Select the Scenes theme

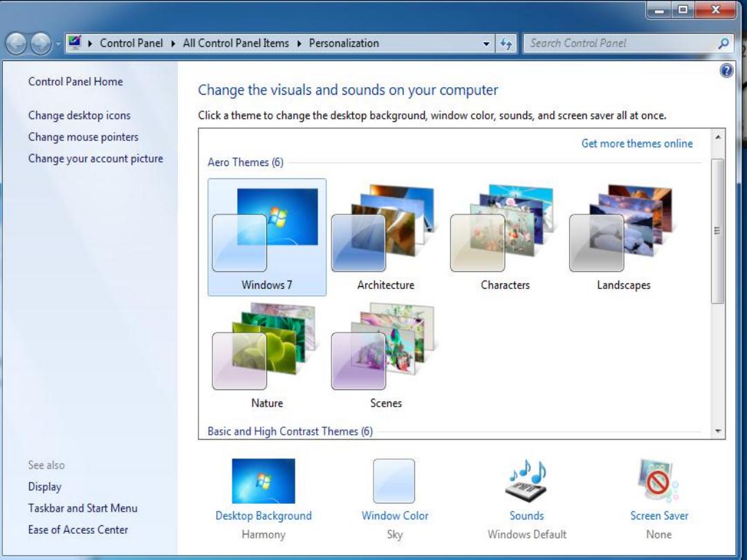pos(385,355)
